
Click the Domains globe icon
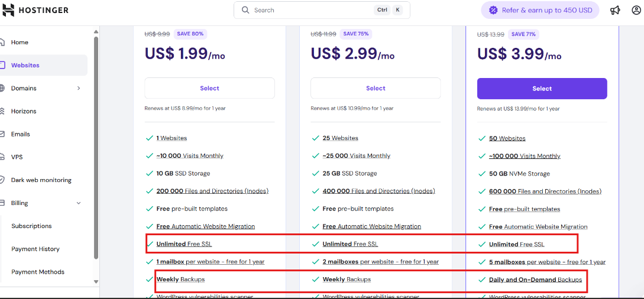[2, 88]
